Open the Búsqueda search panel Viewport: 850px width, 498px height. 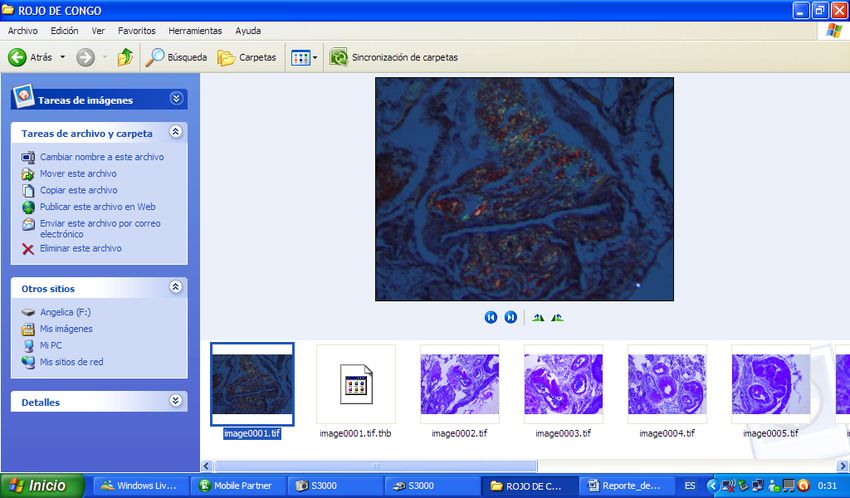tap(176, 58)
